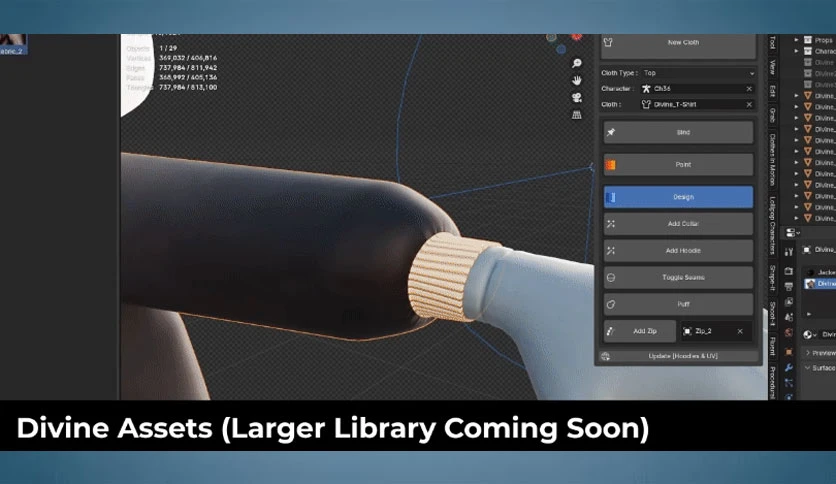
Task: Click the Design button's blue icon
Action: (x=611, y=197)
